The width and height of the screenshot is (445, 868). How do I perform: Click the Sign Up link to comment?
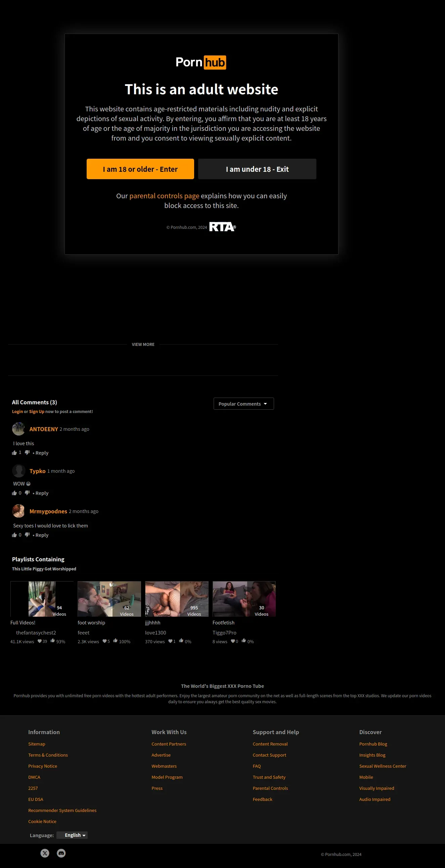coord(36,411)
